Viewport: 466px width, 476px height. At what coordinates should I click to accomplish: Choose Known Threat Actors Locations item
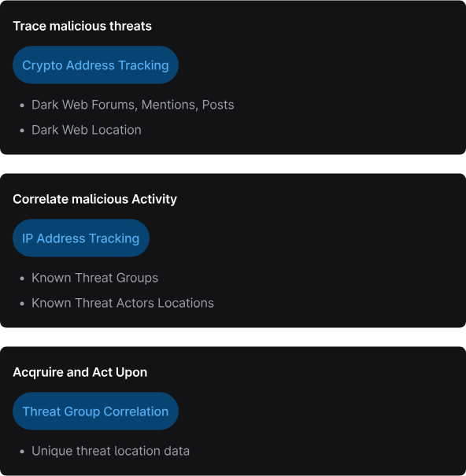pyautogui.click(x=123, y=303)
